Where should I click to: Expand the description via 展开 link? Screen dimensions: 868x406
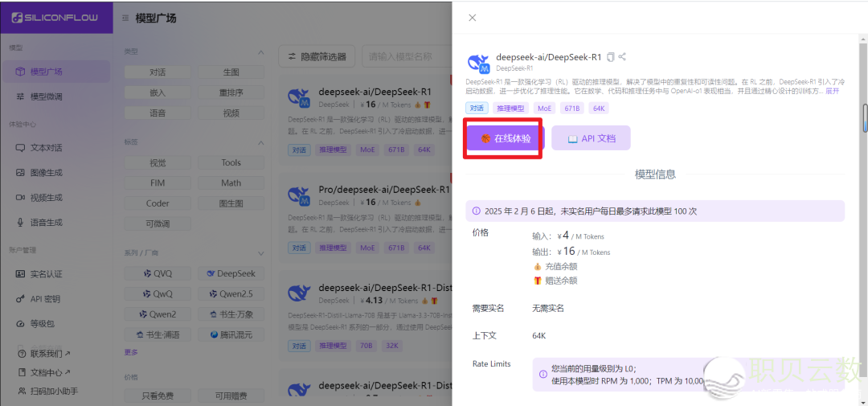tap(833, 91)
